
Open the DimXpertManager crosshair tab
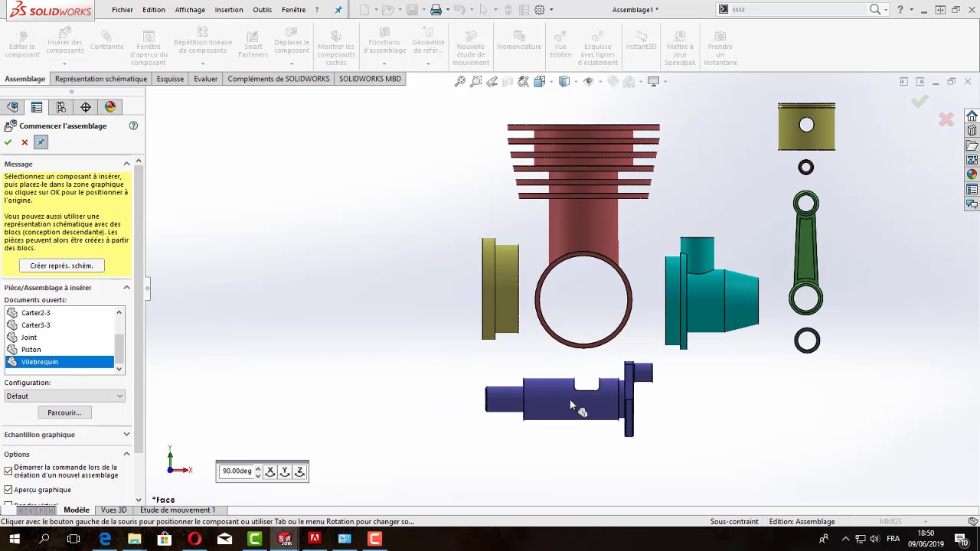coord(86,107)
